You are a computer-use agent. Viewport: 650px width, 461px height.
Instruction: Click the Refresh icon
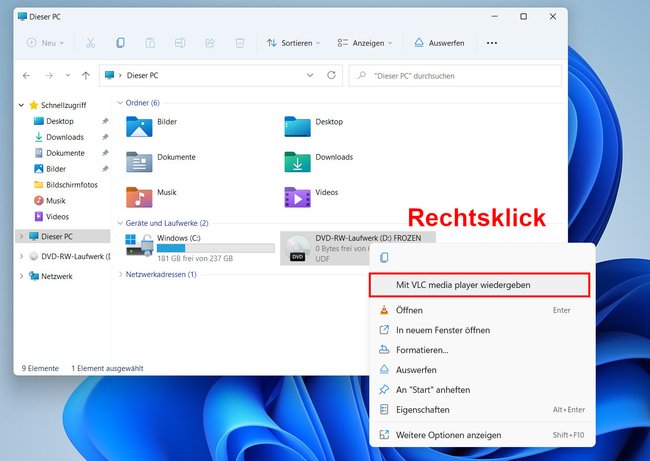tap(331, 75)
